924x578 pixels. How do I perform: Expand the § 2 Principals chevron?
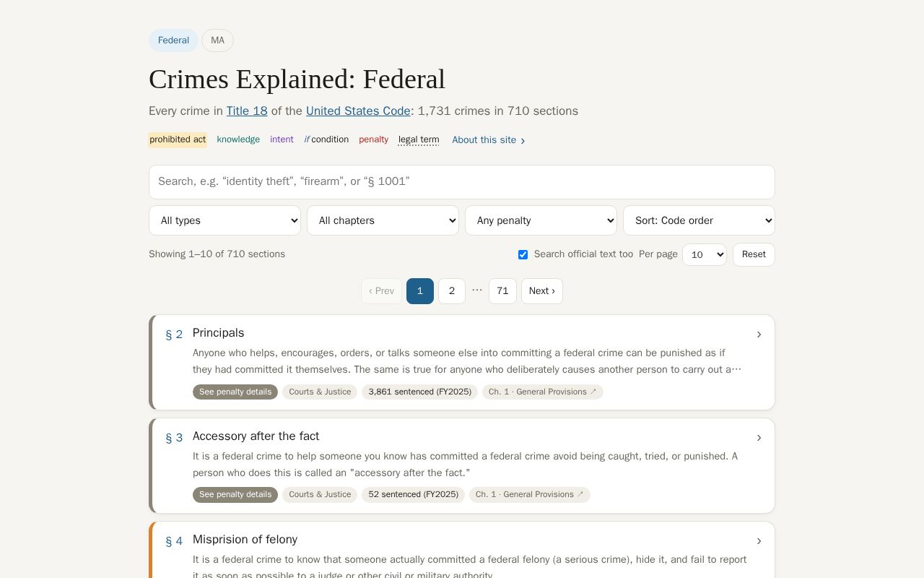759,335
